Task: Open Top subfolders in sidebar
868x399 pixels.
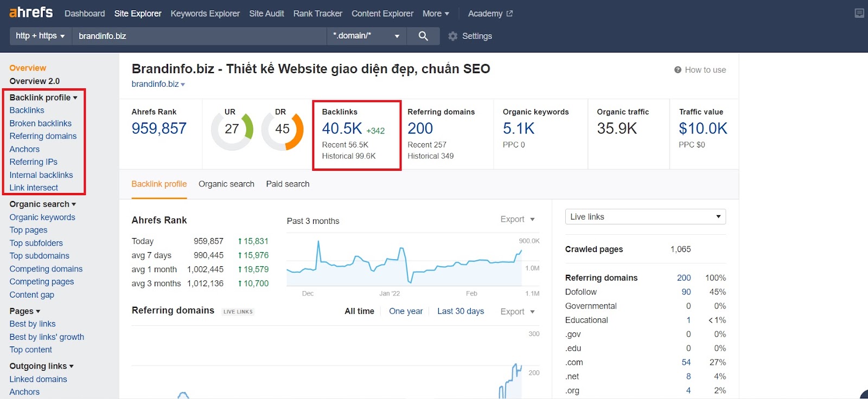Action: click(x=36, y=243)
